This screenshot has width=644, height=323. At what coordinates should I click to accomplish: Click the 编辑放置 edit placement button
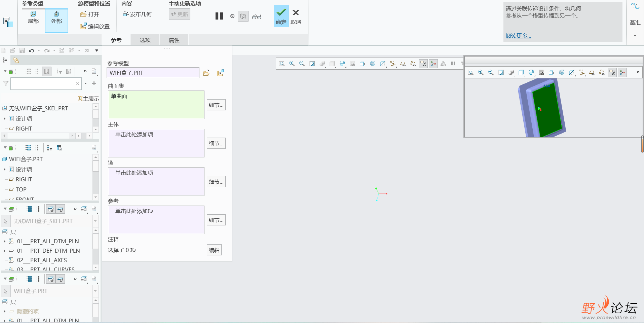(95, 26)
